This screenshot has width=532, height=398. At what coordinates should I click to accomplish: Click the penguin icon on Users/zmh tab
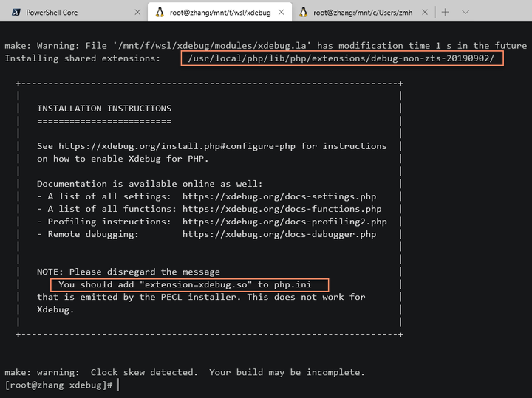304,13
